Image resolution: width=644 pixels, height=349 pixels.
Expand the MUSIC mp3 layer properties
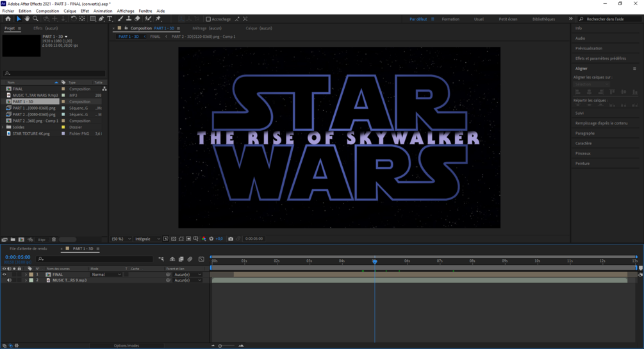26,280
